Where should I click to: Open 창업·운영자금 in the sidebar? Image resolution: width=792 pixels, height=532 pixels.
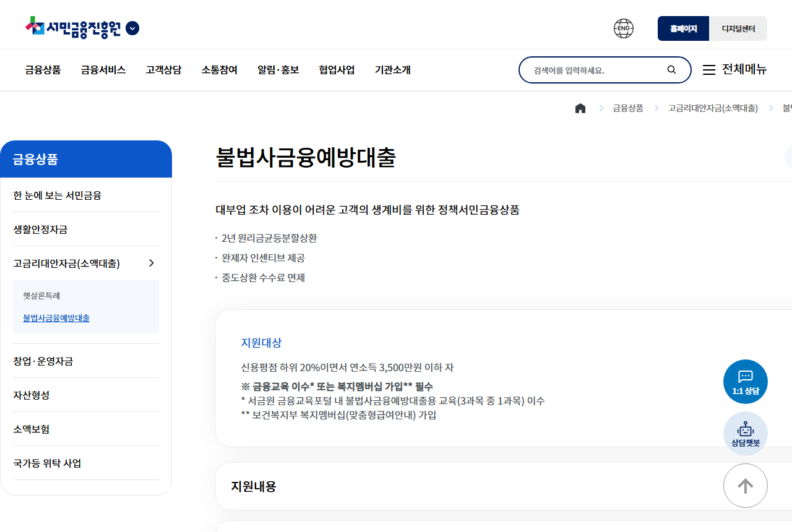click(86, 361)
